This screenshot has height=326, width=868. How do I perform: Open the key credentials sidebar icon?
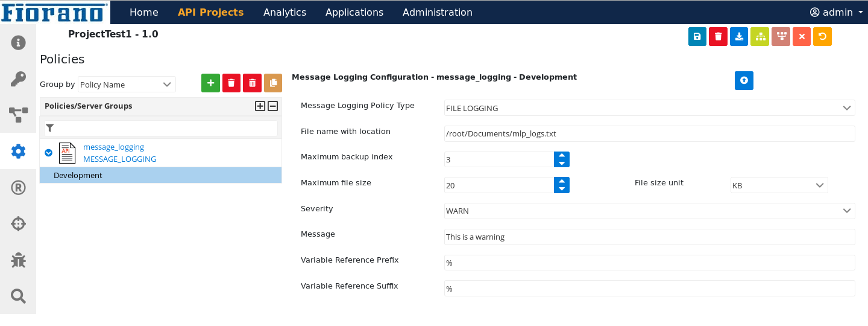[x=18, y=79]
